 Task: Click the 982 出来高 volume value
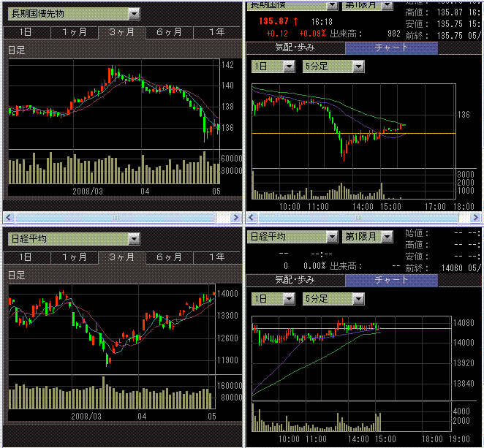[x=394, y=34]
